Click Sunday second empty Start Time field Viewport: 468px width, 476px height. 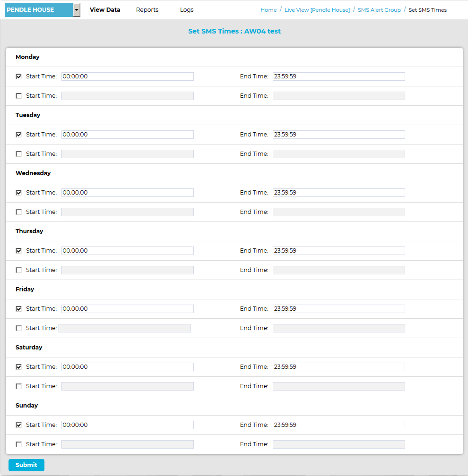(128, 444)
